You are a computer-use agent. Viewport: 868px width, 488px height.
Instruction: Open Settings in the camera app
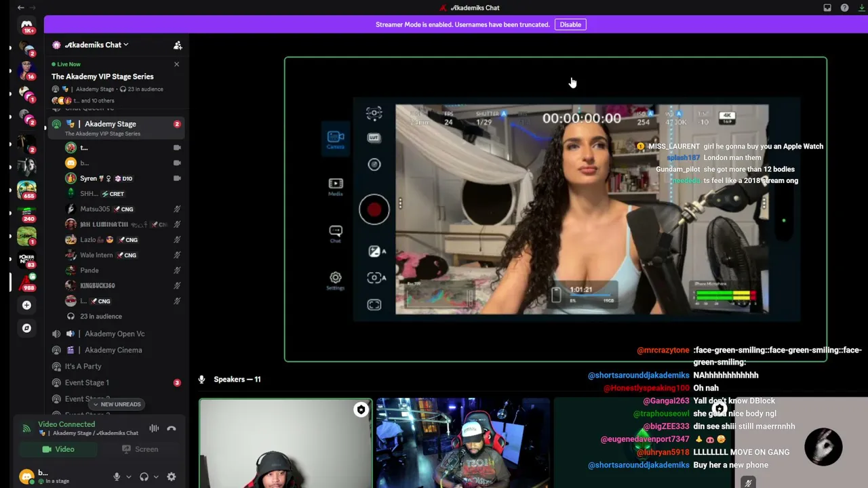pos(336,280)
